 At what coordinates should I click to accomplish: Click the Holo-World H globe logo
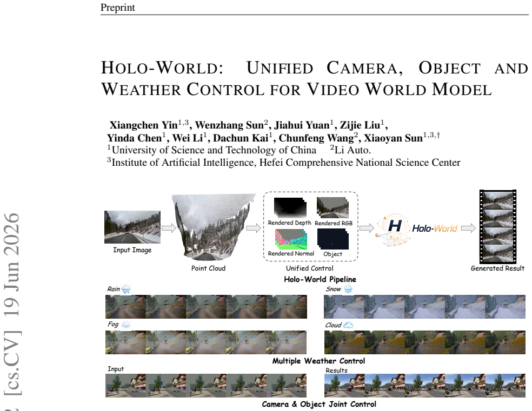click(394, 230)
